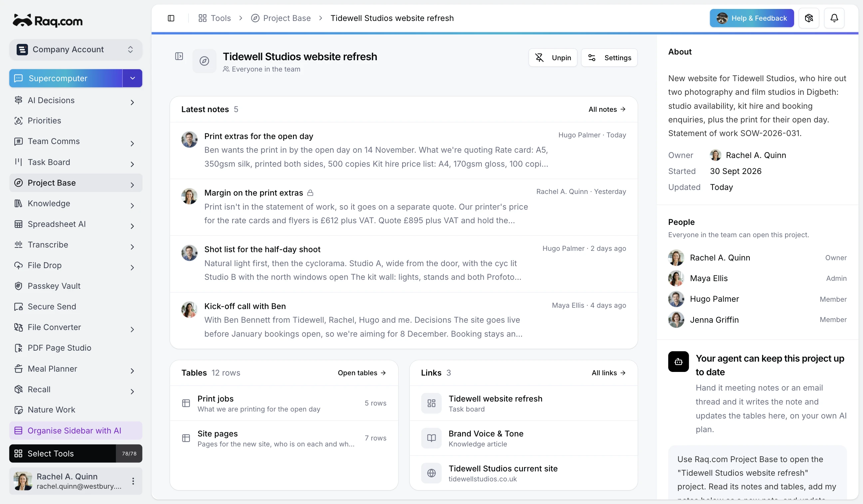The width and height of the screenshot is (863, 504).
Task: Click the compass project icon beside title
Action: pos(204,61)
